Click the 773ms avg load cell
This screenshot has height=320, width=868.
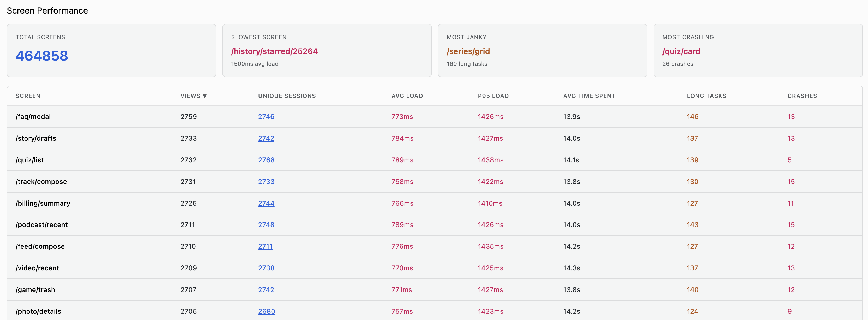pyautogui.click(x=402, y=117)
